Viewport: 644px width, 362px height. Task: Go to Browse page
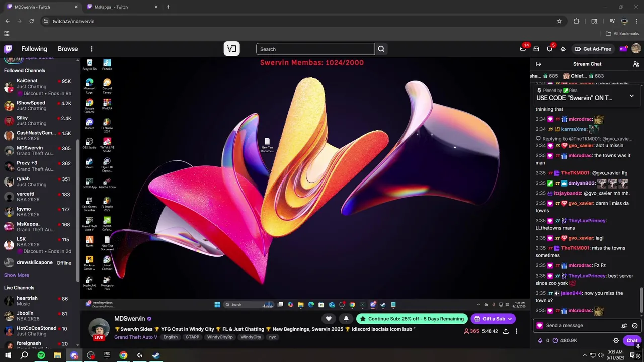(x=68, y=49)
